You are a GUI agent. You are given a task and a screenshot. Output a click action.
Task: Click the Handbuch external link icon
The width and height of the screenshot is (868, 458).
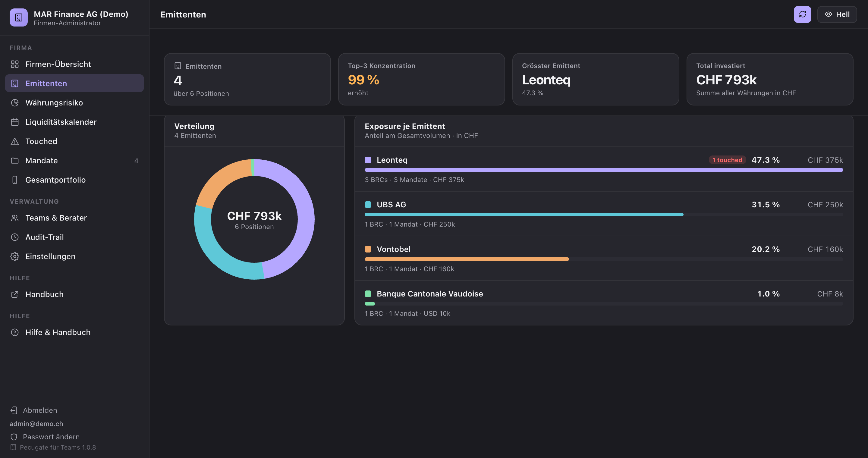[x=15, y=294]
